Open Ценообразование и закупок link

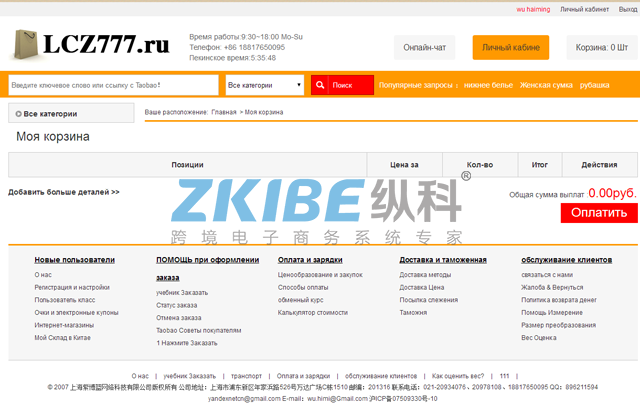coord(320,275)
